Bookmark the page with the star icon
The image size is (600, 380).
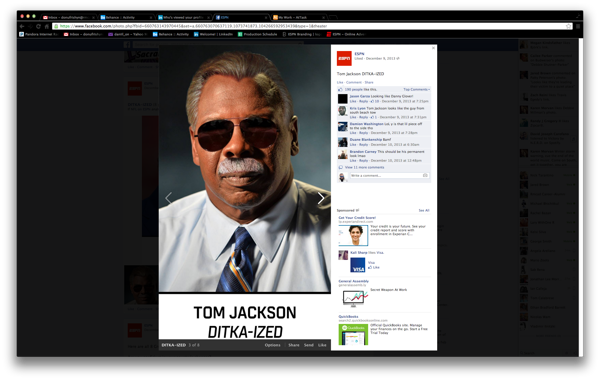[569, 26]
